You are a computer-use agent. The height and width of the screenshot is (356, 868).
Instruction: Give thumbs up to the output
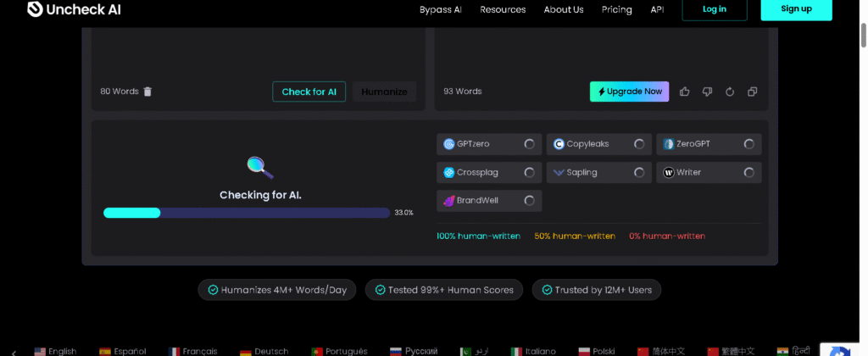point(684,92)
